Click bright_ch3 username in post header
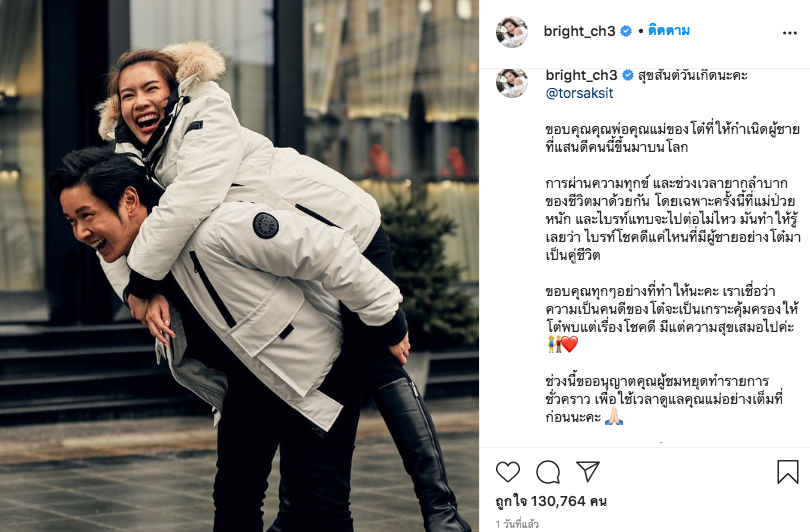Image resolution: width=810 pixels, height=532 pixels. click(x=579, y=32)
